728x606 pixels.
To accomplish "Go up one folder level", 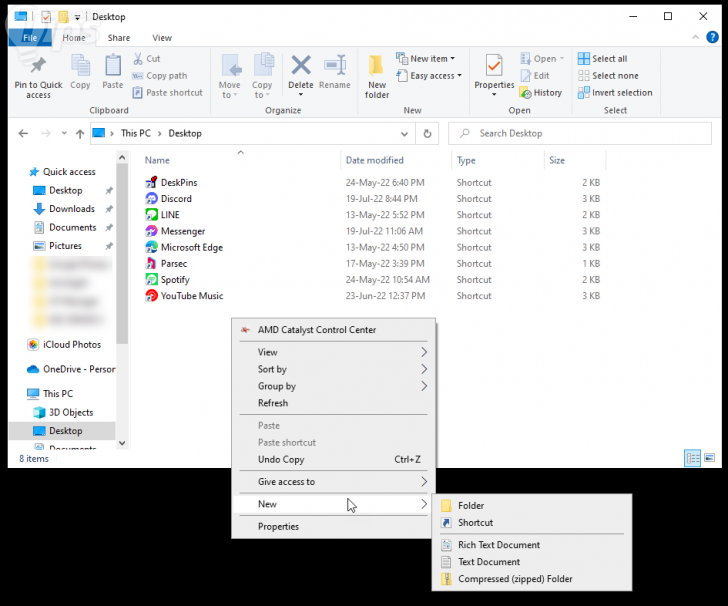I will [x=80, y=134].
